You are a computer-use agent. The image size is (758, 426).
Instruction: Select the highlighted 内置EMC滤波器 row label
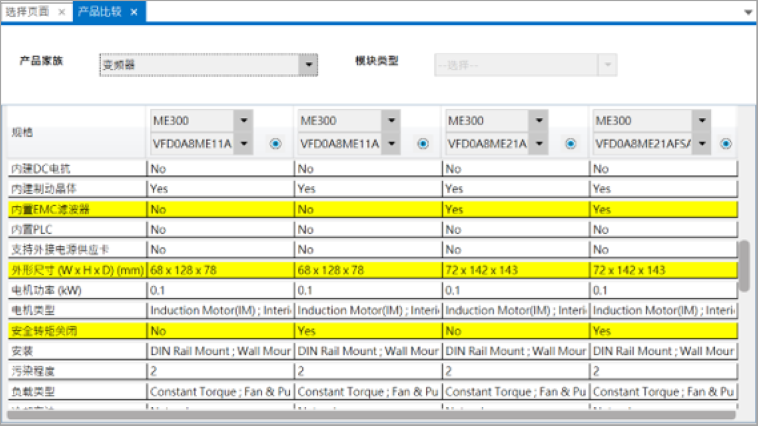point(50,210)
